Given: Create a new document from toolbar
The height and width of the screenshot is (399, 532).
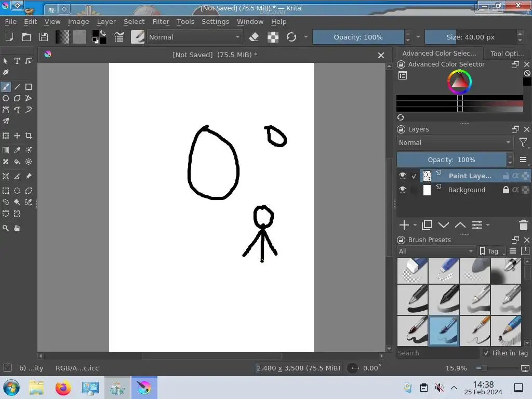Looking at the screenshot, I should tap(9, 37).
